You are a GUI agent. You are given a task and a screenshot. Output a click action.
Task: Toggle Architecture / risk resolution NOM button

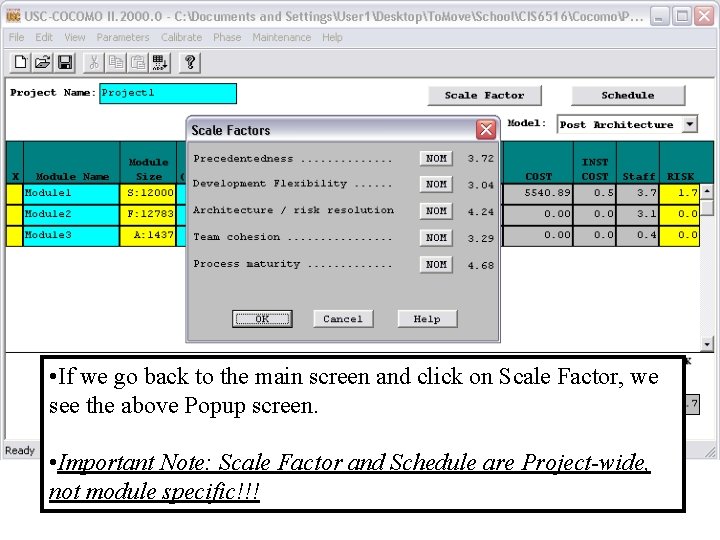(436, 211)
